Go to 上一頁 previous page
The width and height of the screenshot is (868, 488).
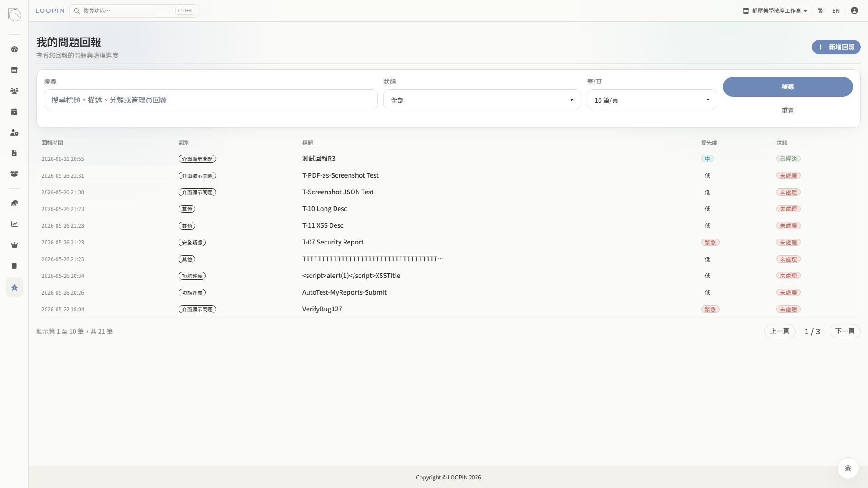[x=780, y=331]
